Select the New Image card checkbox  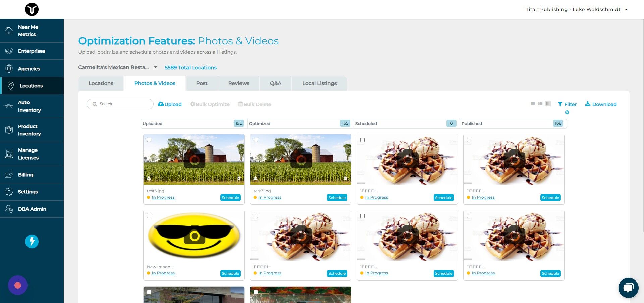point(149,216)
